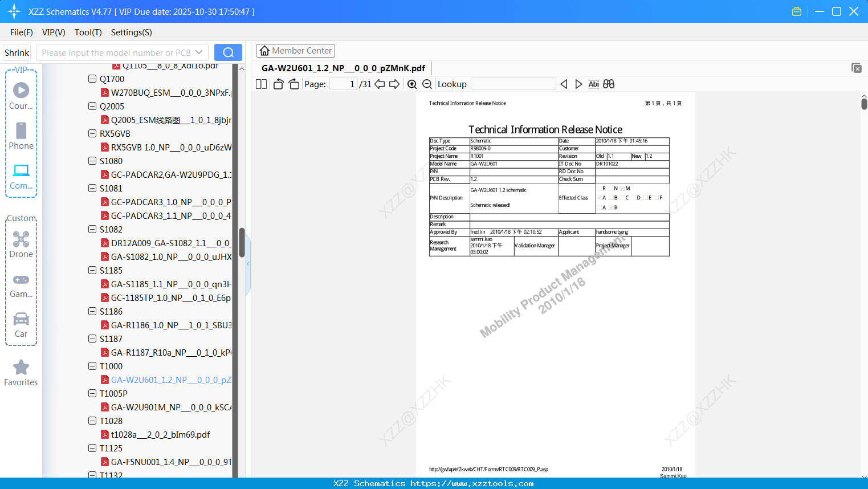Select the Drone category in the sidebar
This screenshot has height=489, width=868.
pyautogui.click(x=21, y=244)
